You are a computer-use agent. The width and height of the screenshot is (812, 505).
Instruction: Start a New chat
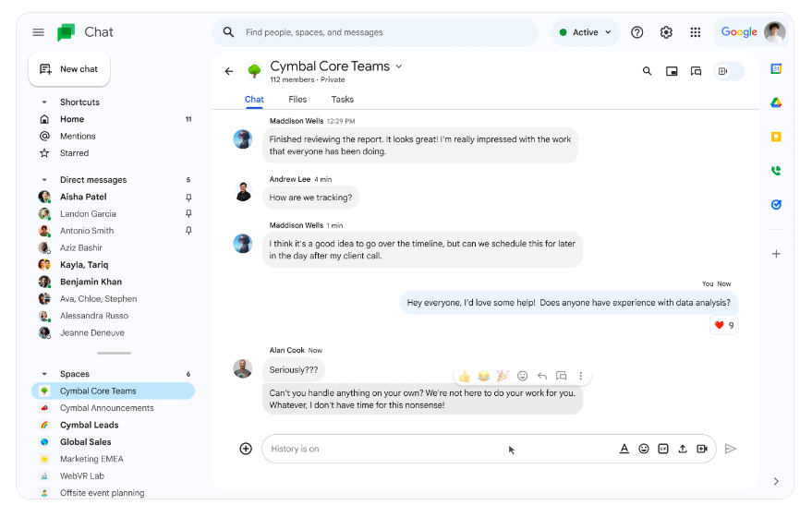[69, 69]
